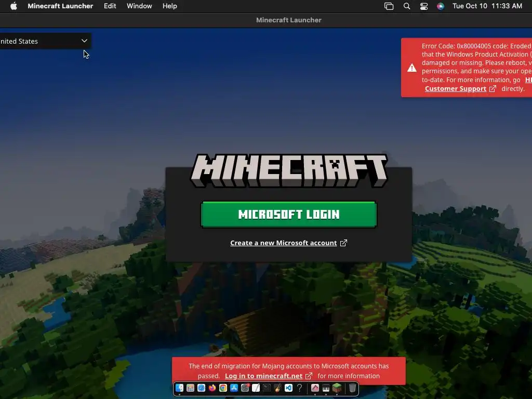Open the Window menu
This screenshot has width=532, height=399.
[x=139, y=6]
